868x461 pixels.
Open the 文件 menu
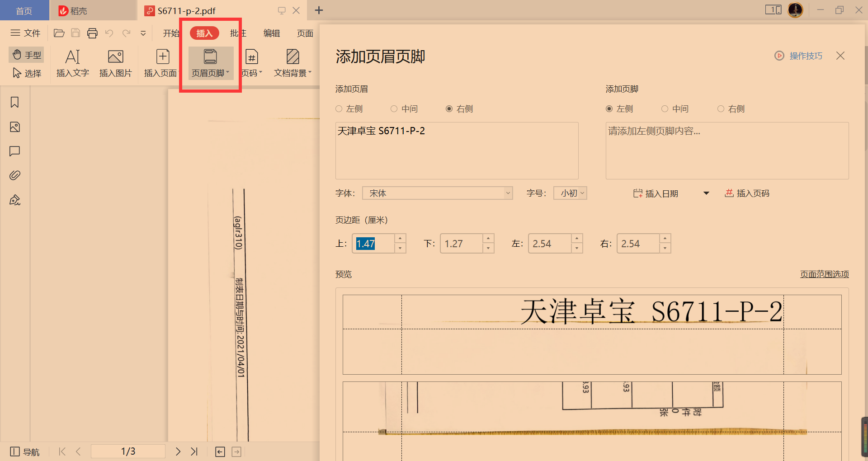pyautogui.click(x=25, y=33)
